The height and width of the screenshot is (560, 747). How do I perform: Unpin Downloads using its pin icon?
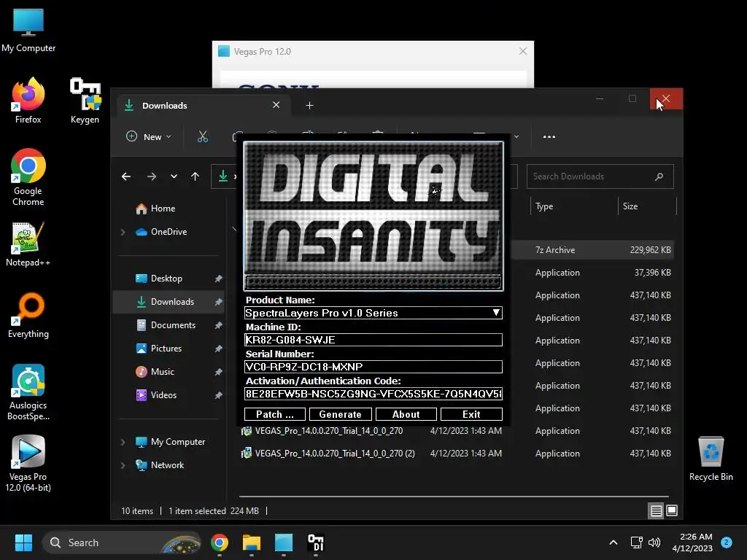pos(218,302)
